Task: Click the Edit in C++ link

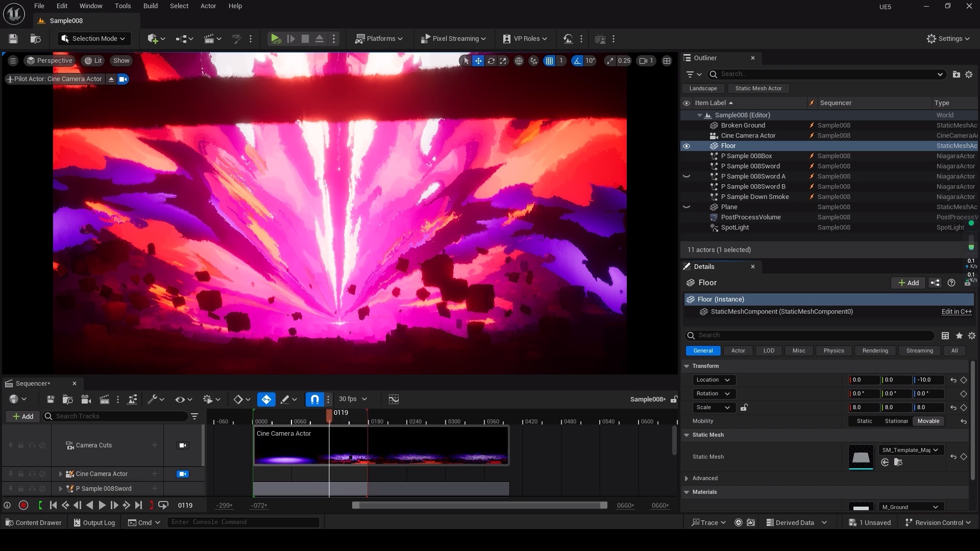Action: pyautogui.click(x=956, y=312)
